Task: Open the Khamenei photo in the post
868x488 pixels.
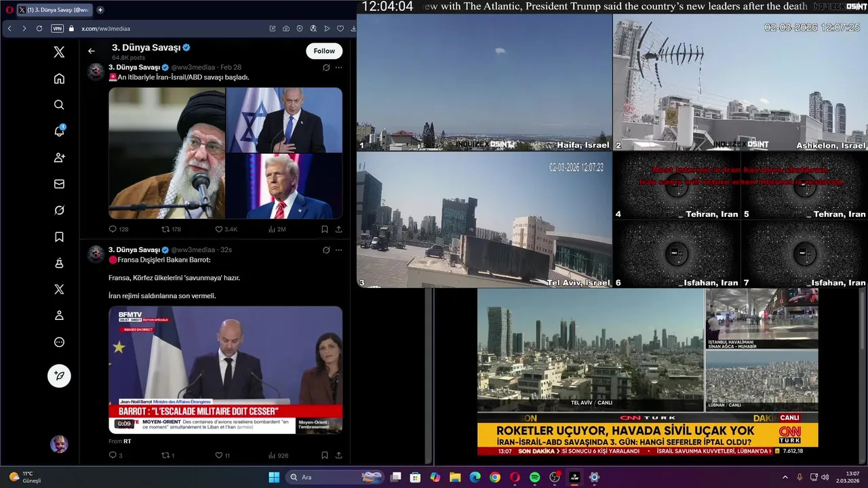Action: click(x=167, y=153)
